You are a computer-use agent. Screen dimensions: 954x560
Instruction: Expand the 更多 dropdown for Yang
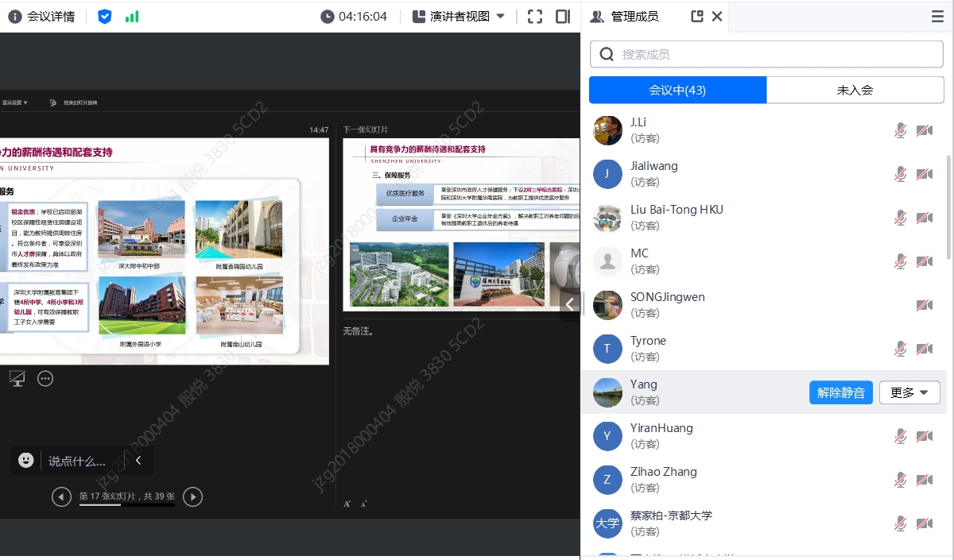(x=909, y=392)
